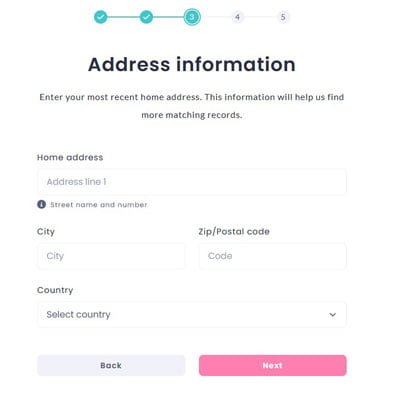Viewport: 400px width, 412px height.
Task: Proceed with the pink Next button
Action: coord(273,365)
